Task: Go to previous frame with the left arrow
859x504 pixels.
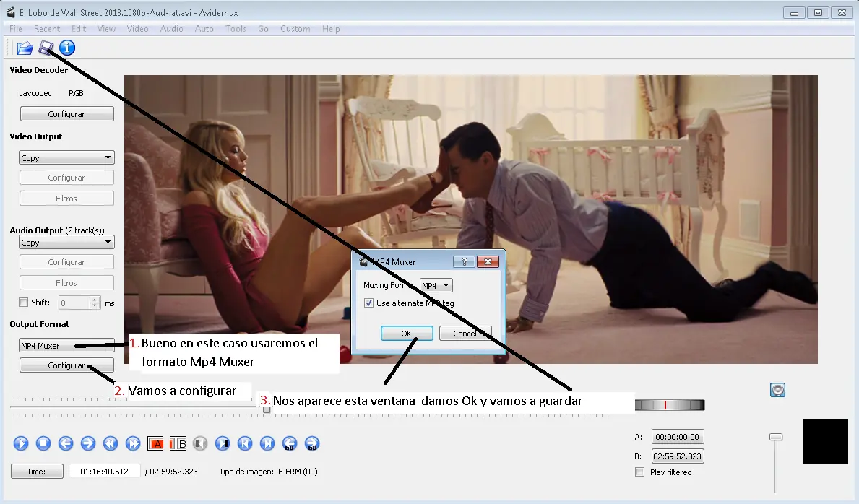Action: [x=66, y=443]
